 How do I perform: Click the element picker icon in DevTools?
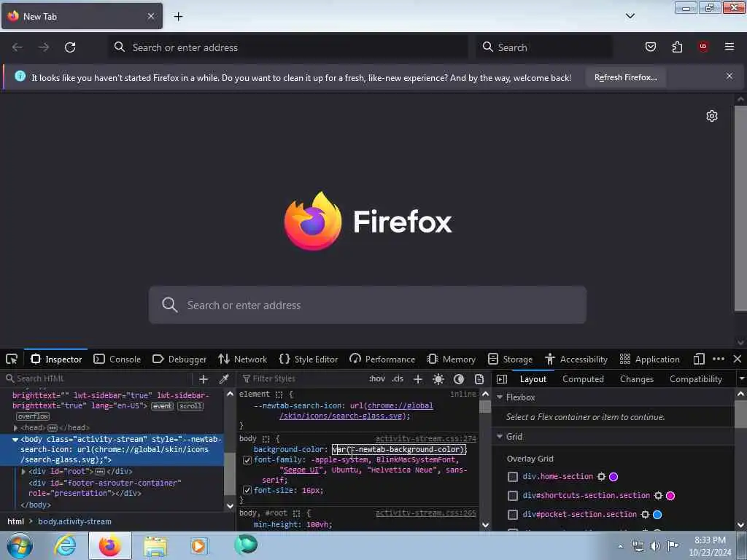(12, 359)
